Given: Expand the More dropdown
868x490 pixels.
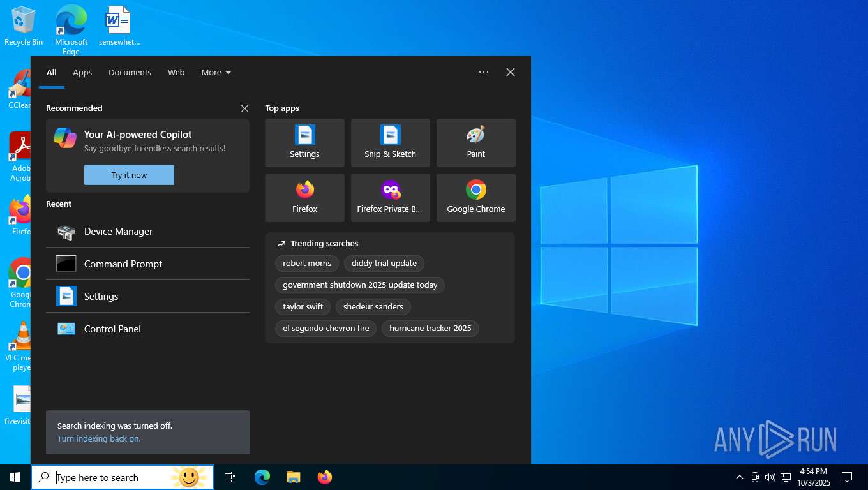Looking at the screenshot, I should [x=216, y=72].
